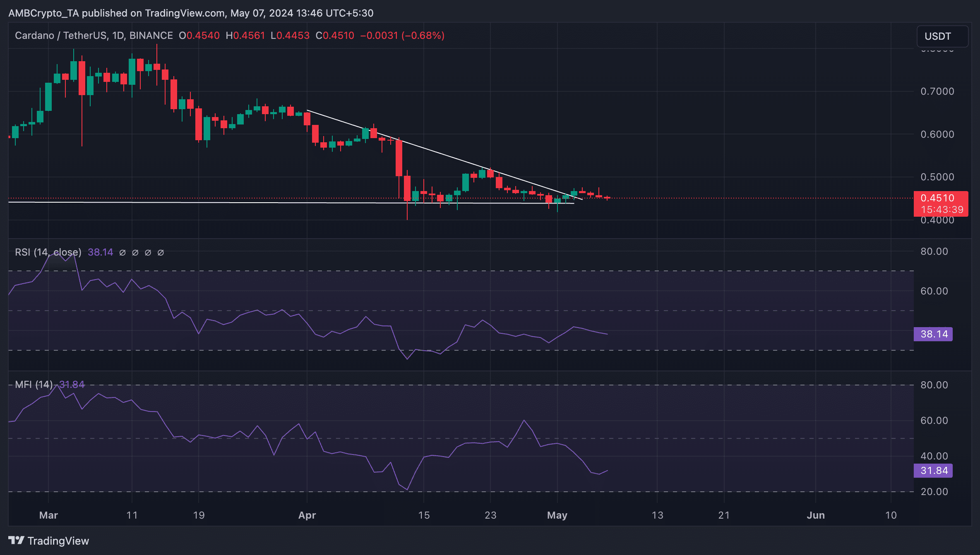Screen dimensions: 980x555
Task: Click the 20.00 label on MFI axis
Action: [934, 492]
